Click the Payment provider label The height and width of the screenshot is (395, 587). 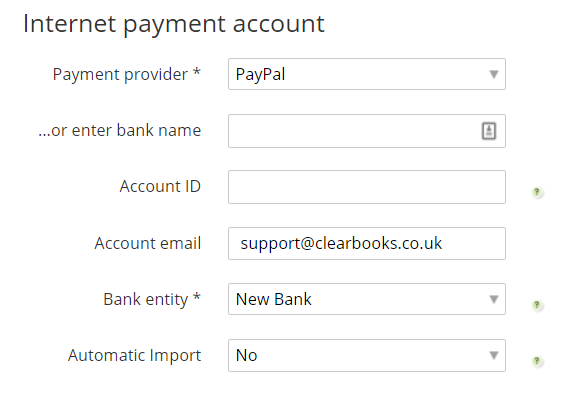(x=127, y=75)
